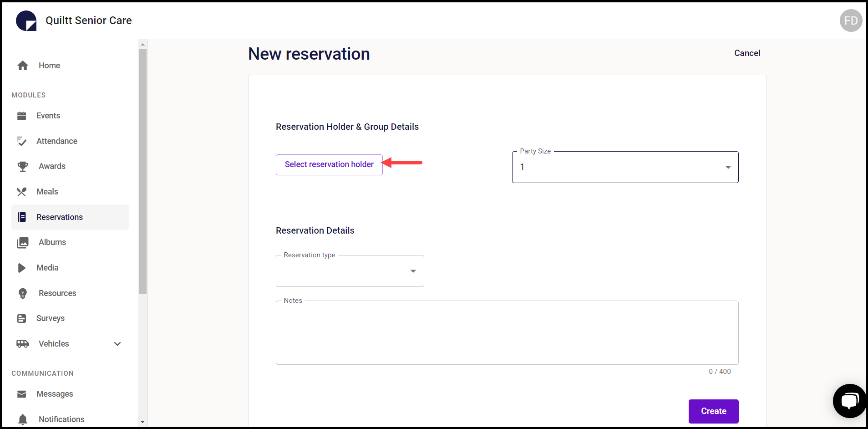
Task: Click the Create button
Action: pyautogui.click(x=713, y=411)
